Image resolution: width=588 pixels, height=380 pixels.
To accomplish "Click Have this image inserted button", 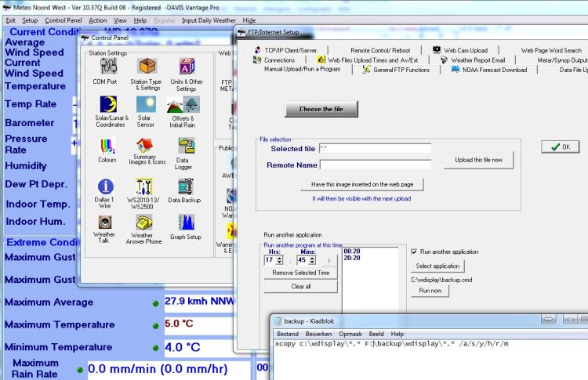I will point(362,184).
